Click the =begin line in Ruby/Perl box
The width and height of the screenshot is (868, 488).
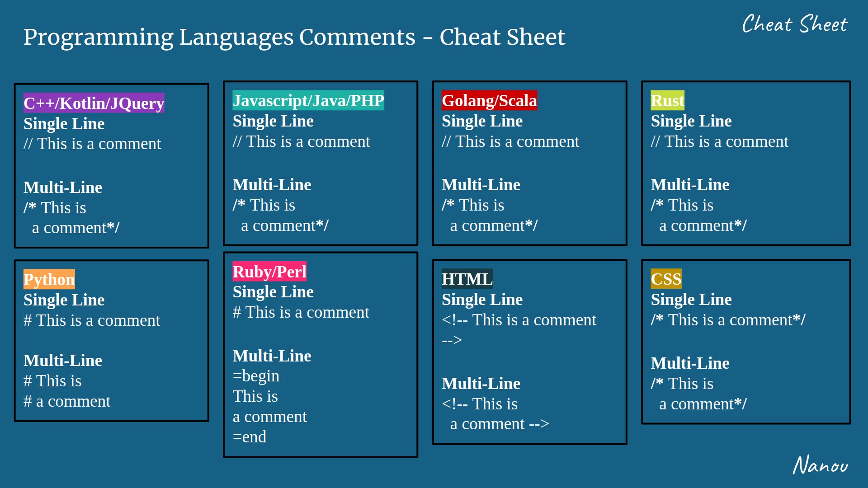click(256, 376)
